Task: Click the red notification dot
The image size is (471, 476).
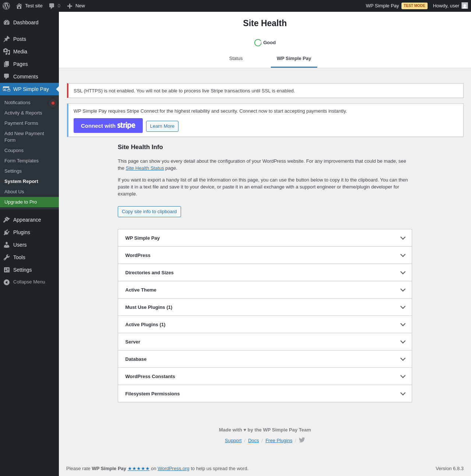Action: 53,103
